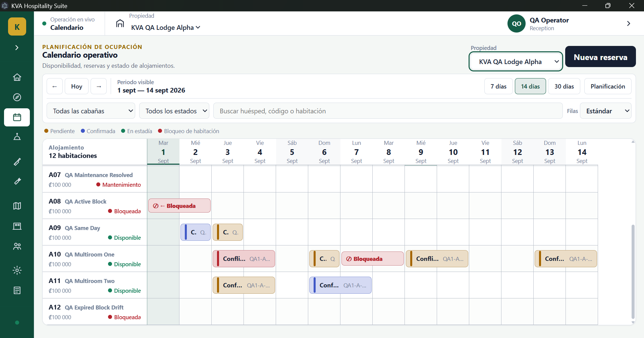The height and width of the screenshot is (338, 644).
Task: Select the calendar icon in sidebar
Action: click(x=17, y=117)
